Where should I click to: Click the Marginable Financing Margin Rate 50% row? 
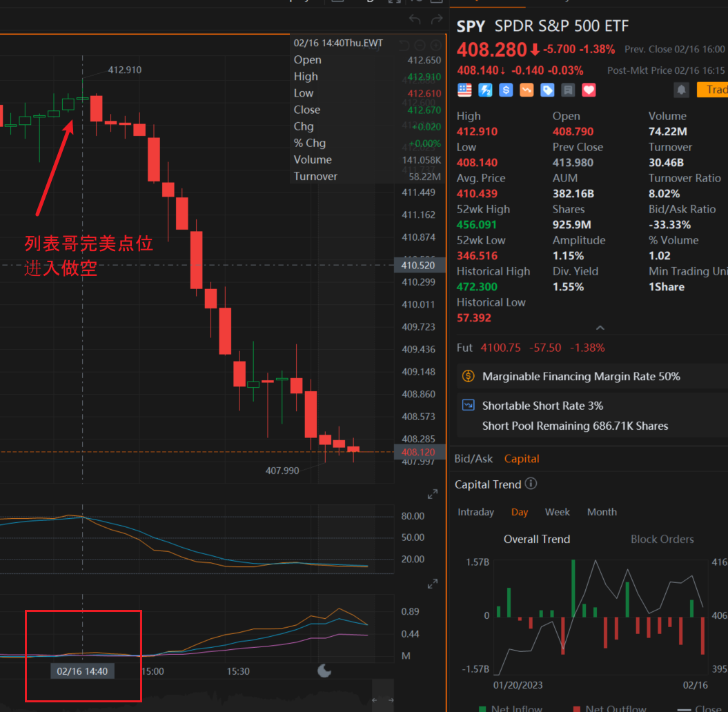point(593,376)
